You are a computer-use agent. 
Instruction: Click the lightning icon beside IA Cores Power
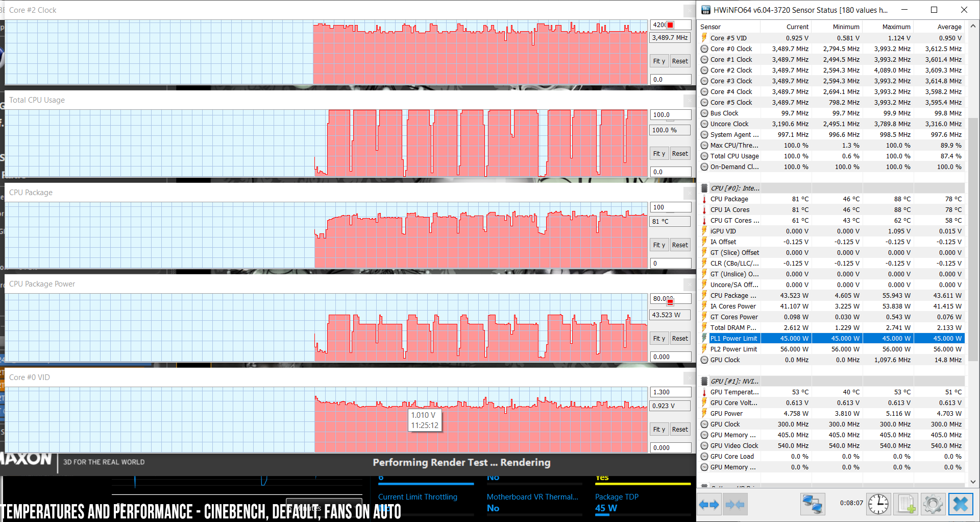click(x=704, y=306)
